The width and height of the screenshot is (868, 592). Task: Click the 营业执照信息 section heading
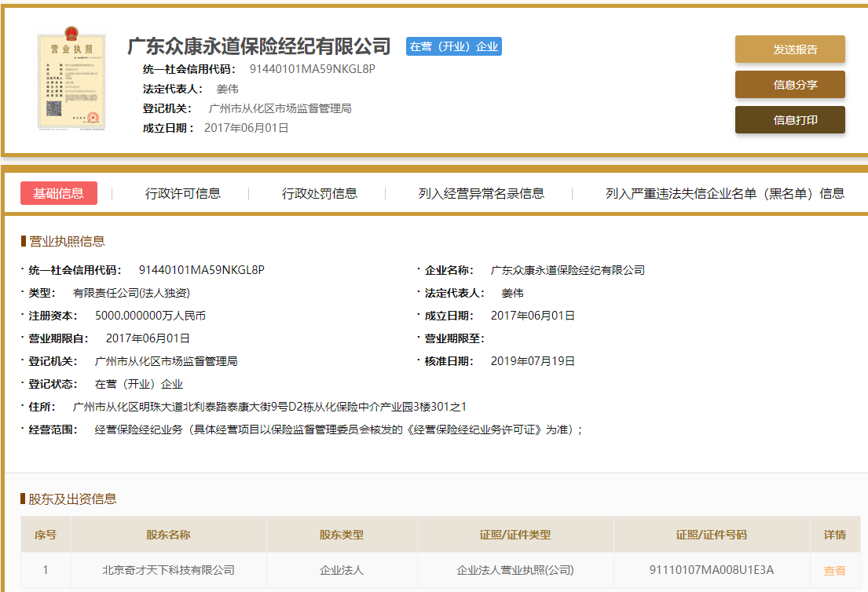[67, 241]
